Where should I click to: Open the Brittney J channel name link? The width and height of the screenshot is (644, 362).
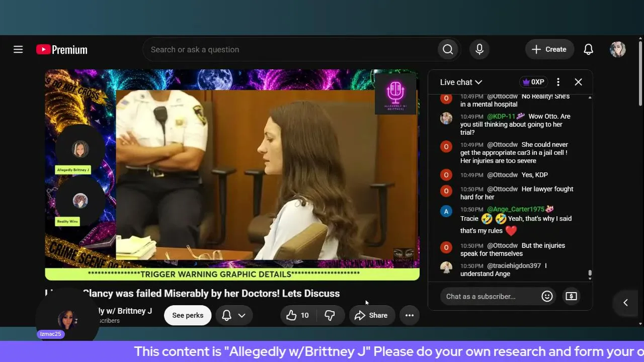click(125, 311)
